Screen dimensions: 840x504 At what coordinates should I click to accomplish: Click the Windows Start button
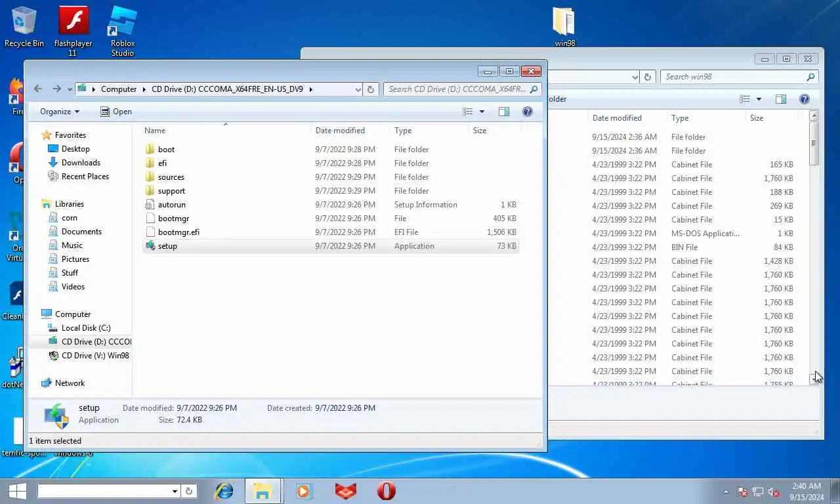tap(16, 491)
